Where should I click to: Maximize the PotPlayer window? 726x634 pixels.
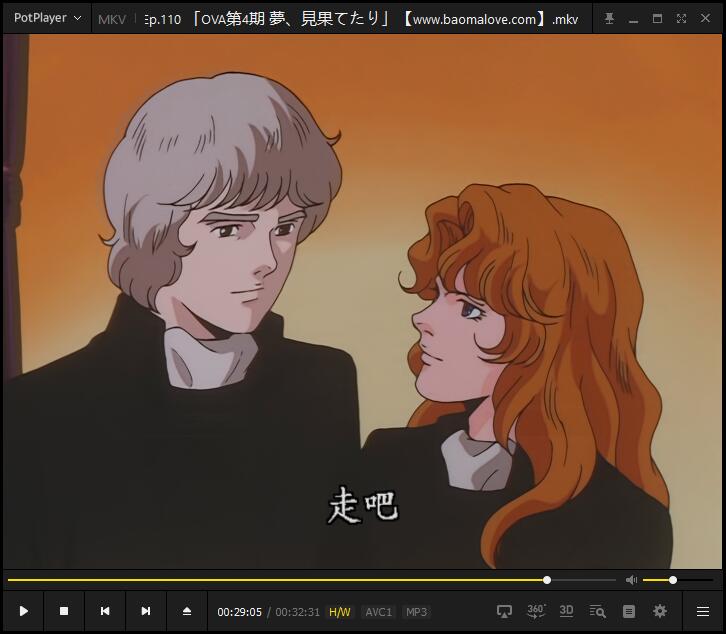(x=657, y=19)
